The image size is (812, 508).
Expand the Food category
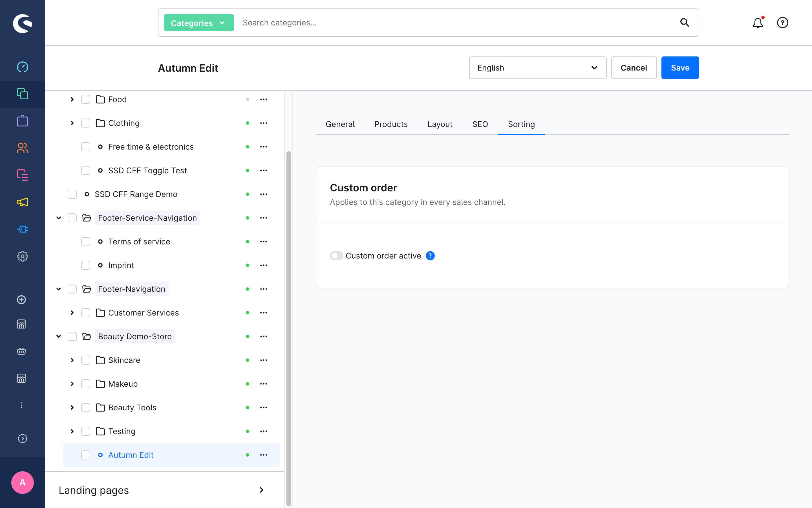pos(72,99)
